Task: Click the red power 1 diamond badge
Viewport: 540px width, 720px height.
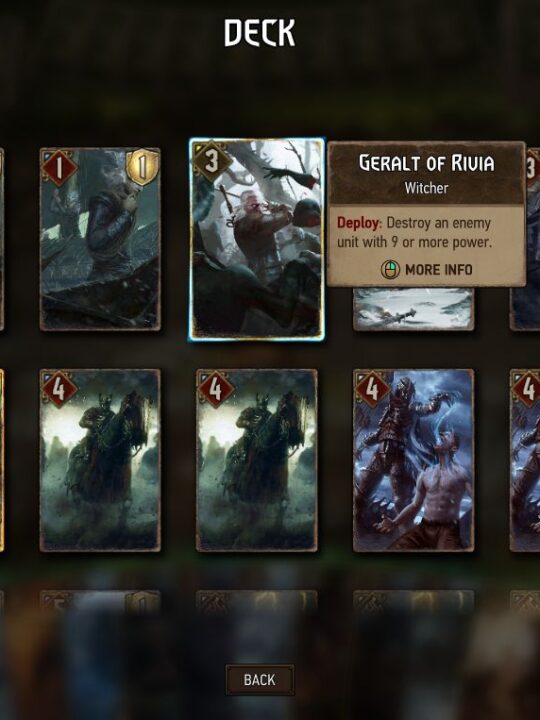Action: pyautogui.click(x=59, y=169)
